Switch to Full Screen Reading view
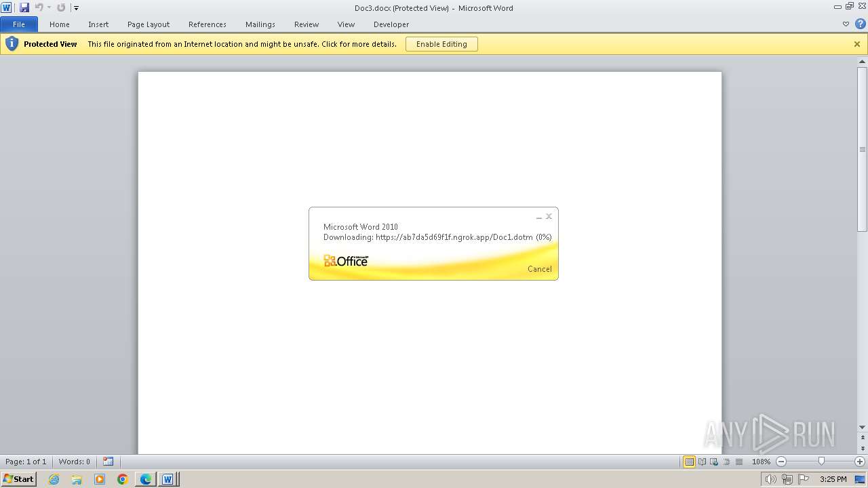868x488 pixels. pyautogui.click(x=702, y=462)
